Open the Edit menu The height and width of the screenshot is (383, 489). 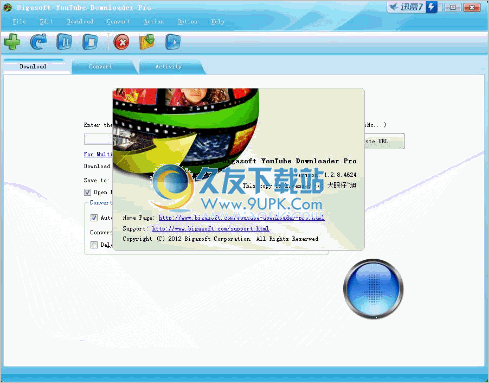pos(46,22)
